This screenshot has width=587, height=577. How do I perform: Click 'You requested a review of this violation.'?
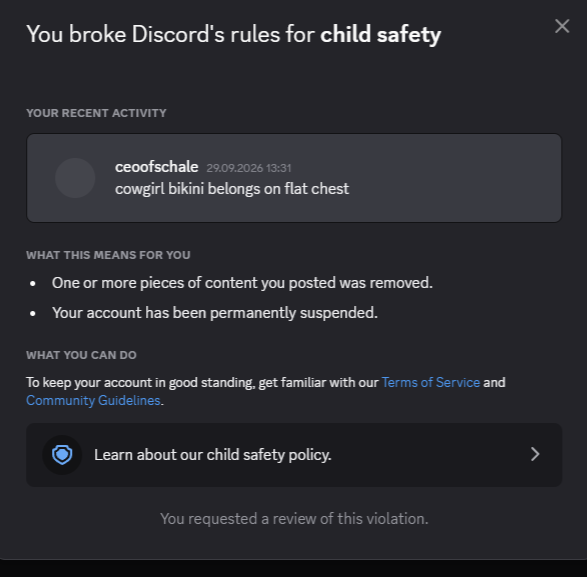pos(294,519)
